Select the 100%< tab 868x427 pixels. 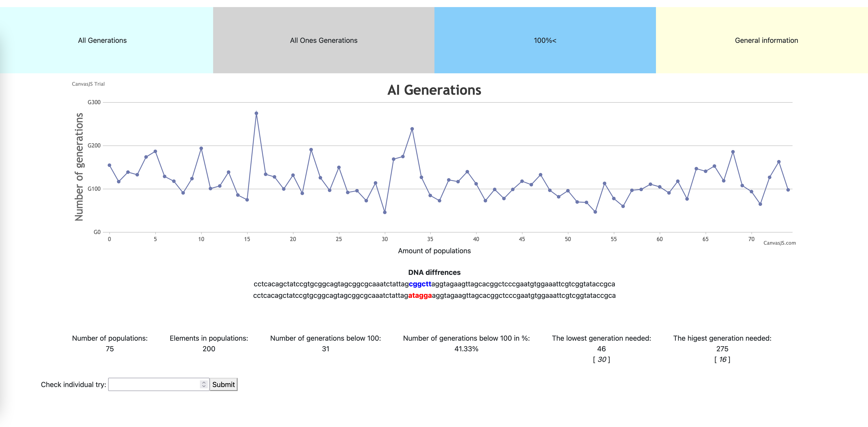[x=545, y=40]
